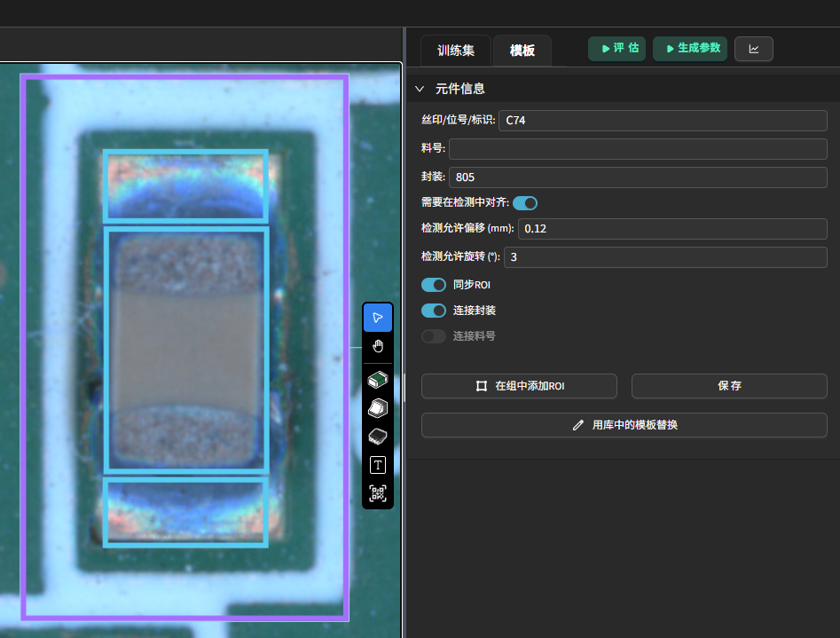The image size is (840, 638).
Task: Select the arrow pointer tool
Action: click(378, 318)
